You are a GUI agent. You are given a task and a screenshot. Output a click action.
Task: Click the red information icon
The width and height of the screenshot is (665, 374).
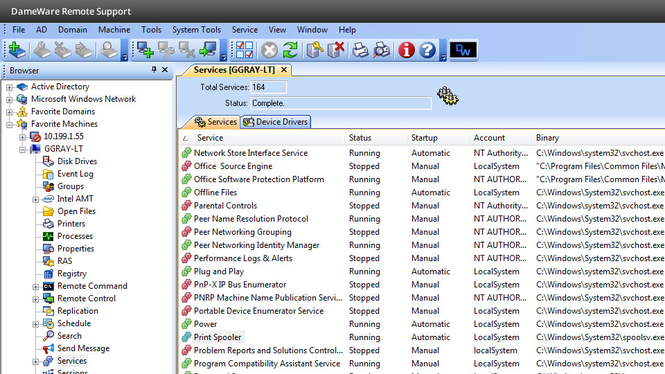tap(406, 50)
